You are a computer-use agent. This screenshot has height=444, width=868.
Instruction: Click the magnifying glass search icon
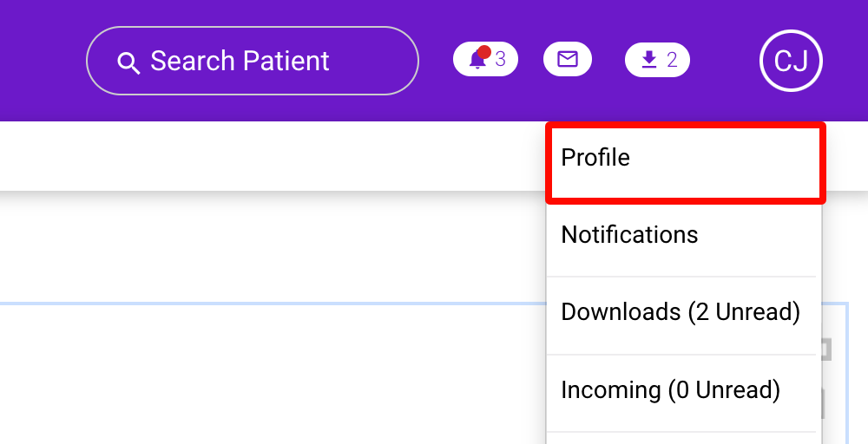pos(128,62)
